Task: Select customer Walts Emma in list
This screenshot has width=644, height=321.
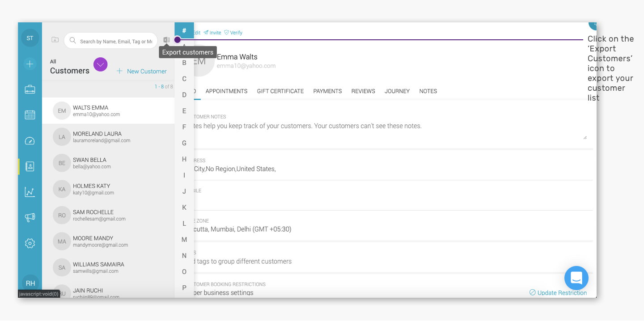Action: point(108,111)
